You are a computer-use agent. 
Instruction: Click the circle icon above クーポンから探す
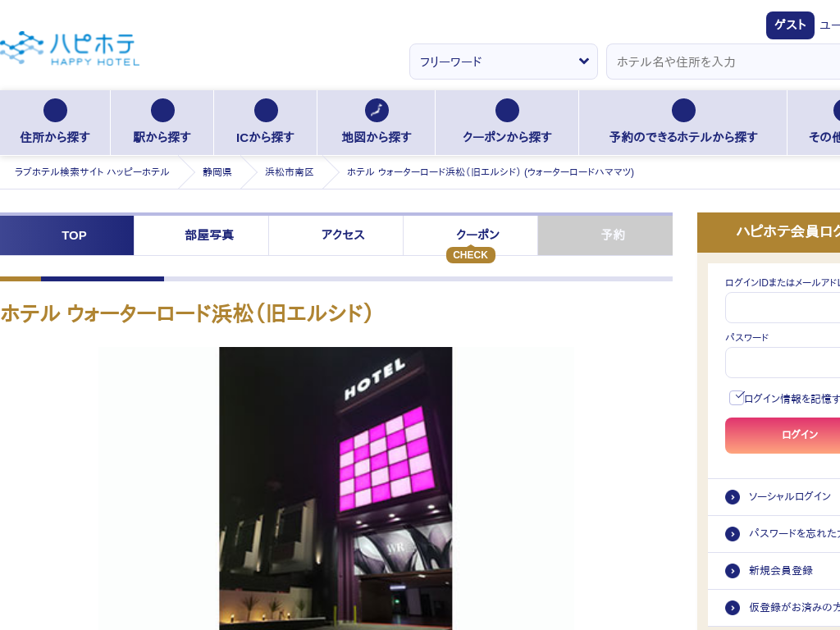pyautogui.click(x=507, y=111)
